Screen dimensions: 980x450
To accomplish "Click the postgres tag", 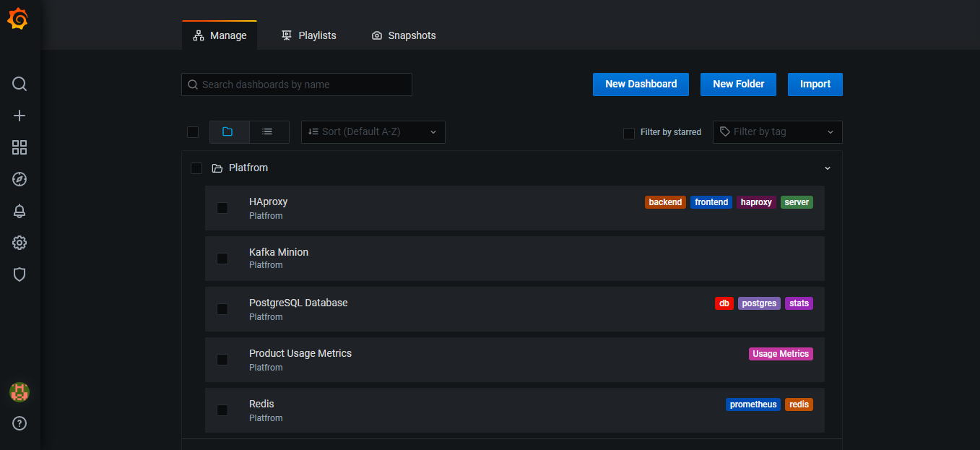I will pyautogui.click(x=759, y=303).
